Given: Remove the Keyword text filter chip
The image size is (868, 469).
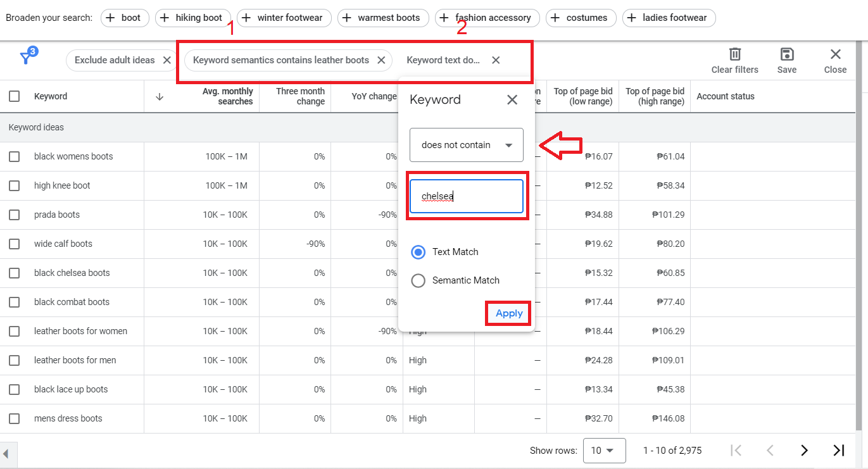Looking at the screenshot, I should point(496,60).
